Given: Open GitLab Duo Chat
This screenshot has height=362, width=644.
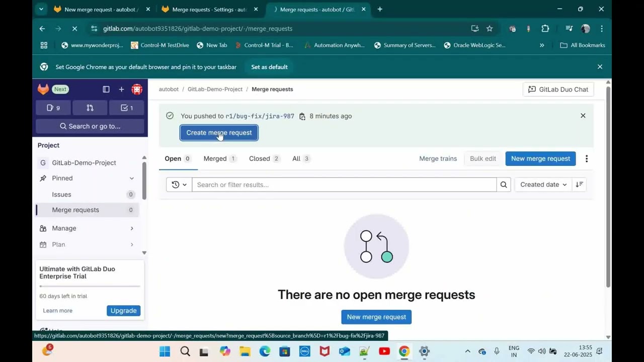Looking at the screenshot, I should [x=558, y=89].
